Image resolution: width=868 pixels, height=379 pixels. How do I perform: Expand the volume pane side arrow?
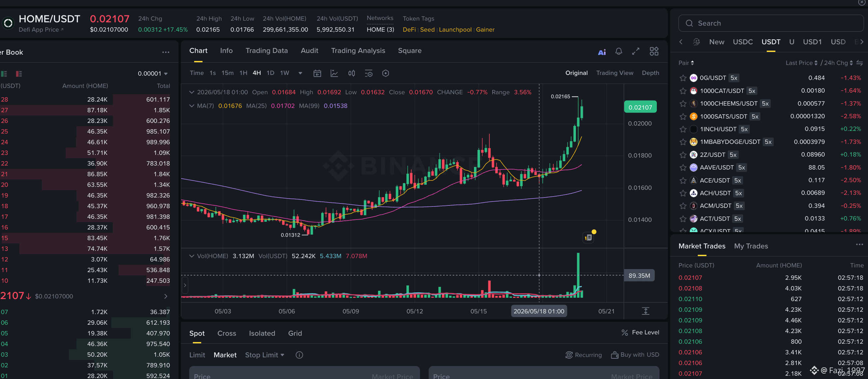pyautogui.click(x=185, y=285)
